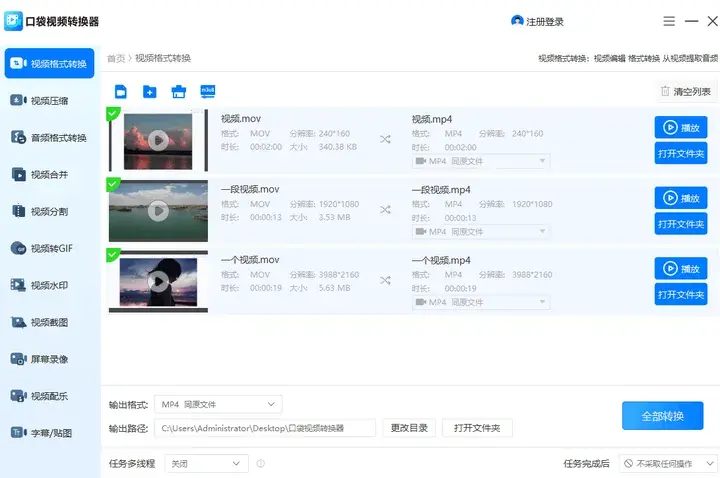Click the info icon beside 任务多线程
The image size is (720, 478).
[x=261, y=464]
